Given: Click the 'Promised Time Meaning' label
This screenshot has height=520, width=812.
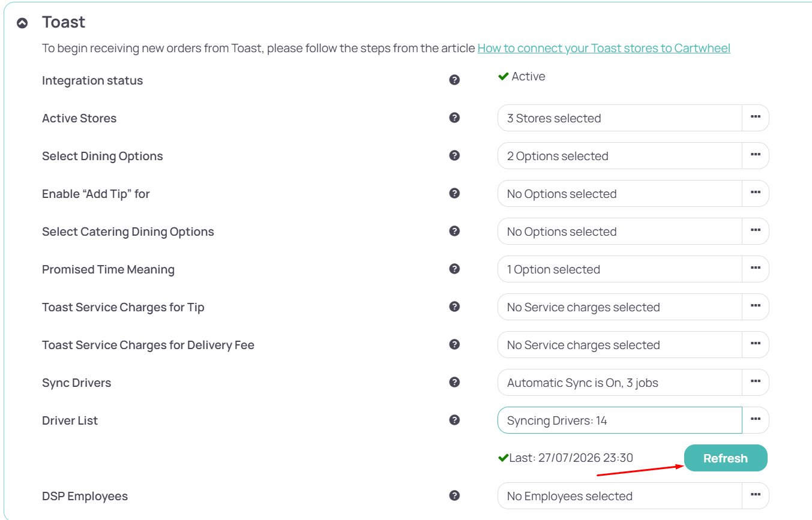Looking at the screenshot, I should 108,269.
